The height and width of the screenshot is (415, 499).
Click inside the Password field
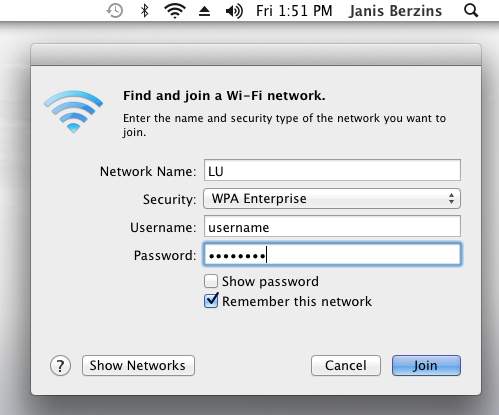pos(332,255)
